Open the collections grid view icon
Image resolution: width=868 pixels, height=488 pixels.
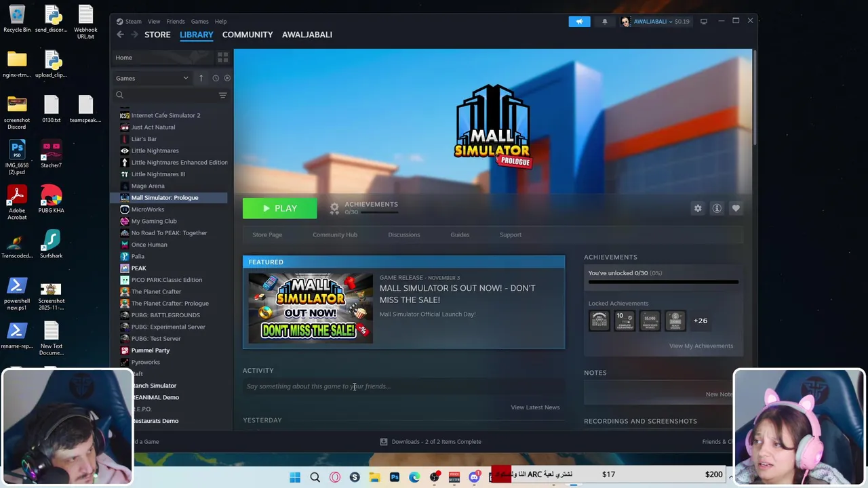coord(223,58)
